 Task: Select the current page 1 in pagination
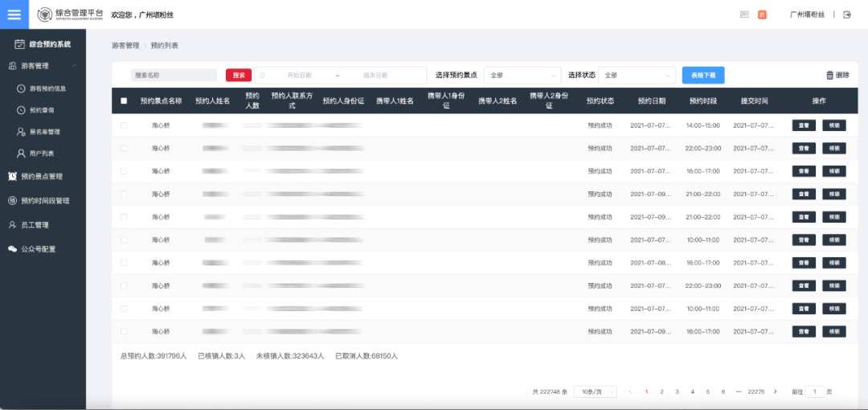point(646,392)
